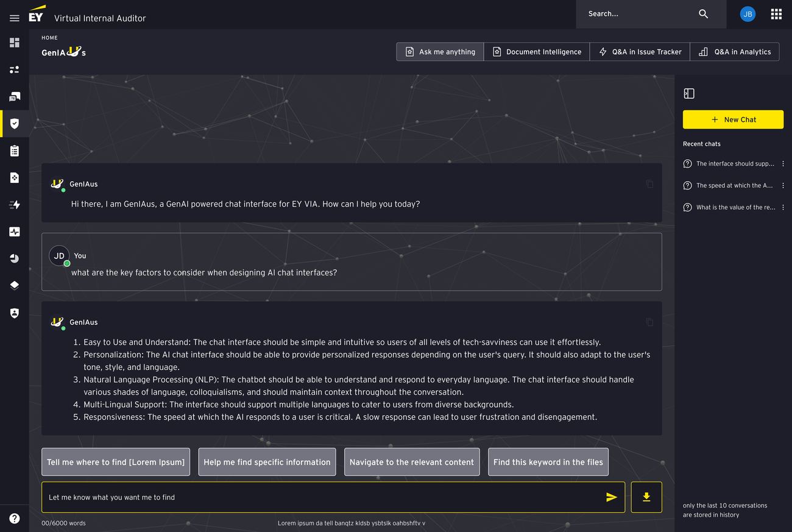Click the search magnifier icon
This screenshot has width=792, height=532.
[703, 13]
